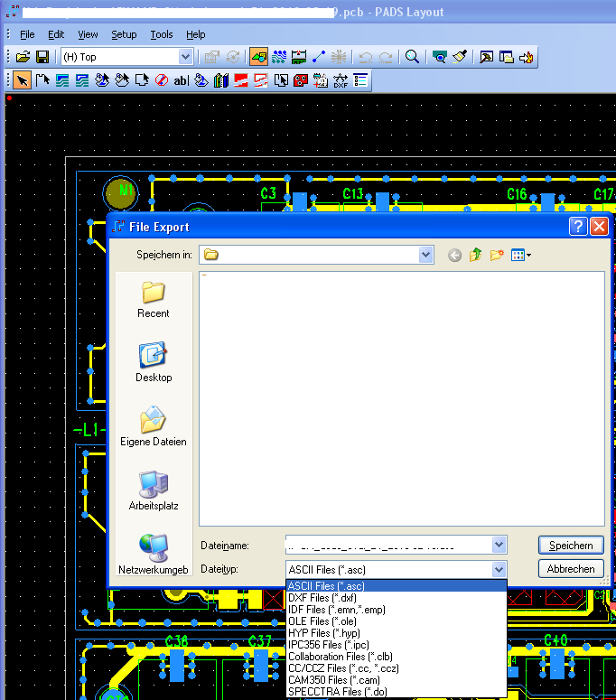Open the Tools menu
Screen dimensions: 616x700
coord(161,34)
